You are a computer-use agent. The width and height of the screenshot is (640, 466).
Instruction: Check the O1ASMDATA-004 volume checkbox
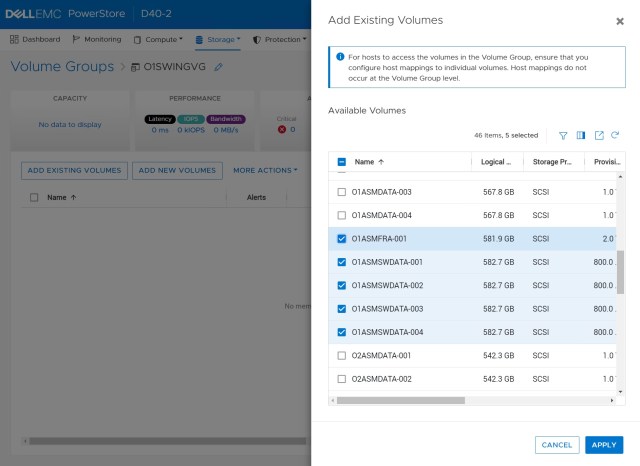[x=342, y=215]
